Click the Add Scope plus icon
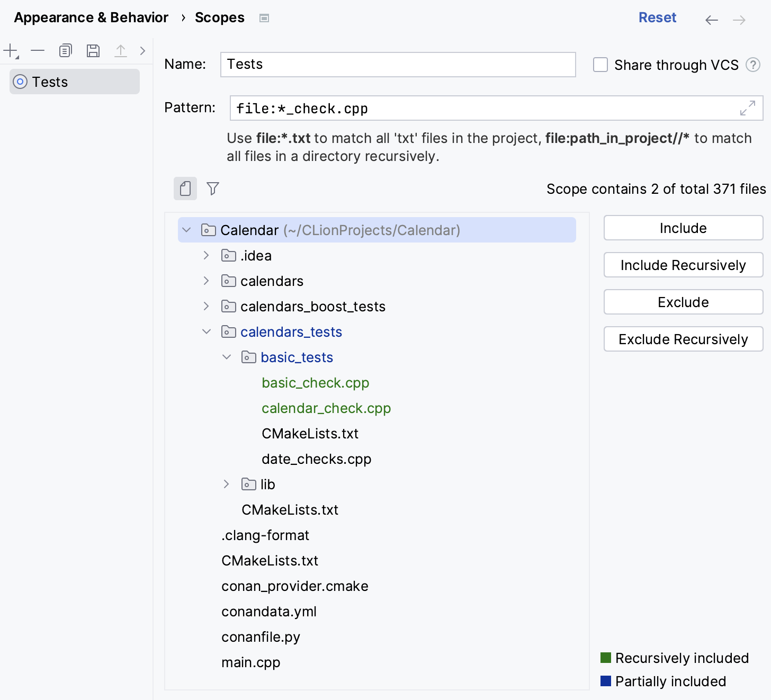 coord(11,51)
